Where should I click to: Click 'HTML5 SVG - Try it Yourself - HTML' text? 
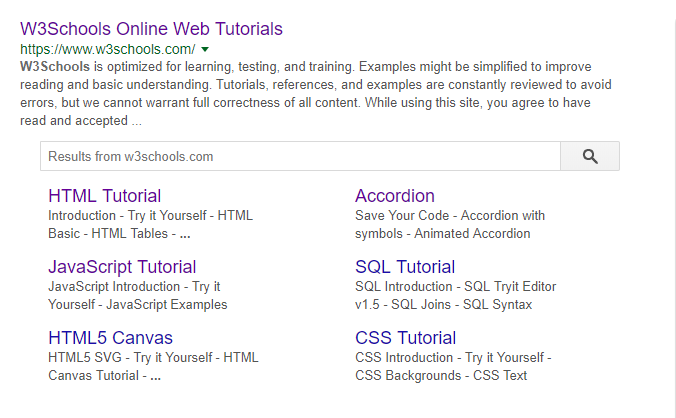[x=153, y=358]
